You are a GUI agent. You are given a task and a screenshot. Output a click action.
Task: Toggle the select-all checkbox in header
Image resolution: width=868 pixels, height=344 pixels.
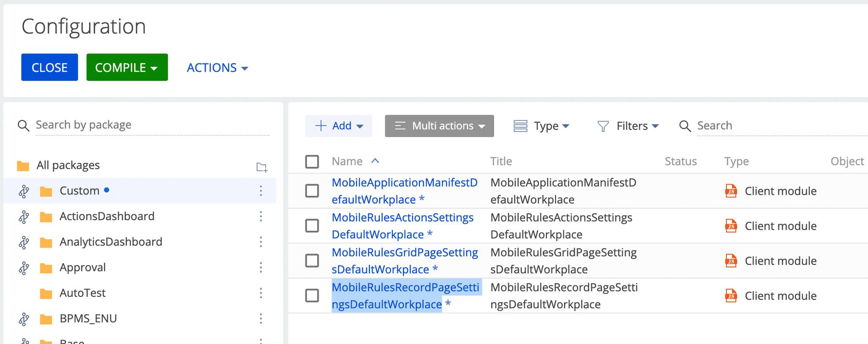coord(312,161)
